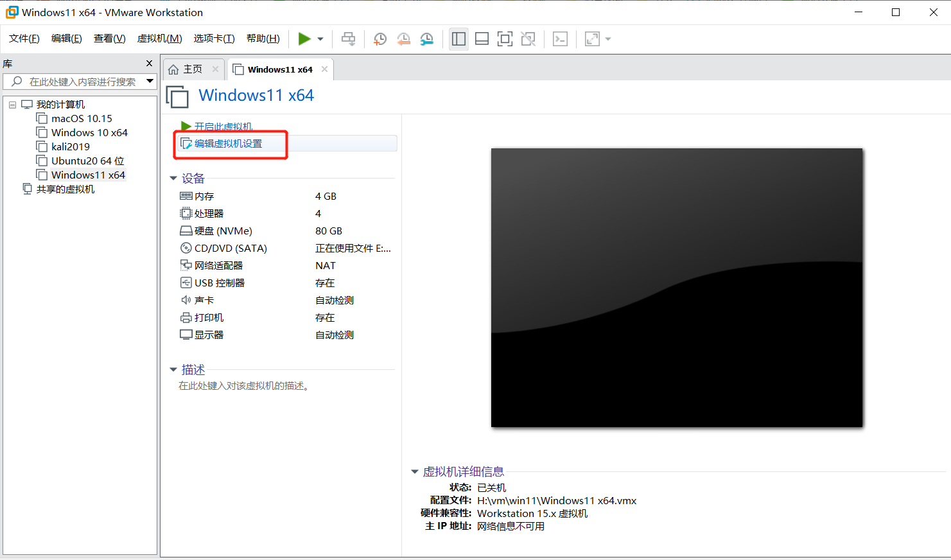The width and height of the screenshot is (951, 560).
Task: Open the 编辑(E) menu
Action: pos(67,39)
